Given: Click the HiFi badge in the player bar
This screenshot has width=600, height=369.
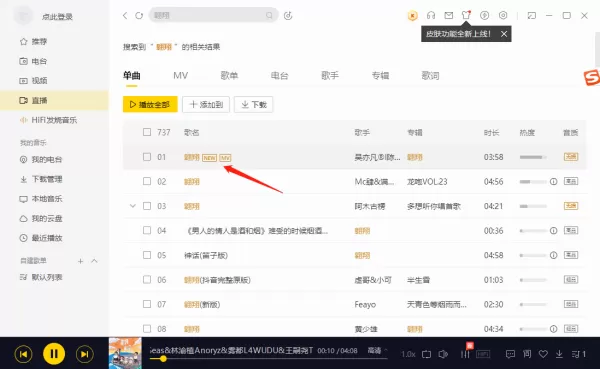Looking at the screenshot, I should (x=483, y=354).
